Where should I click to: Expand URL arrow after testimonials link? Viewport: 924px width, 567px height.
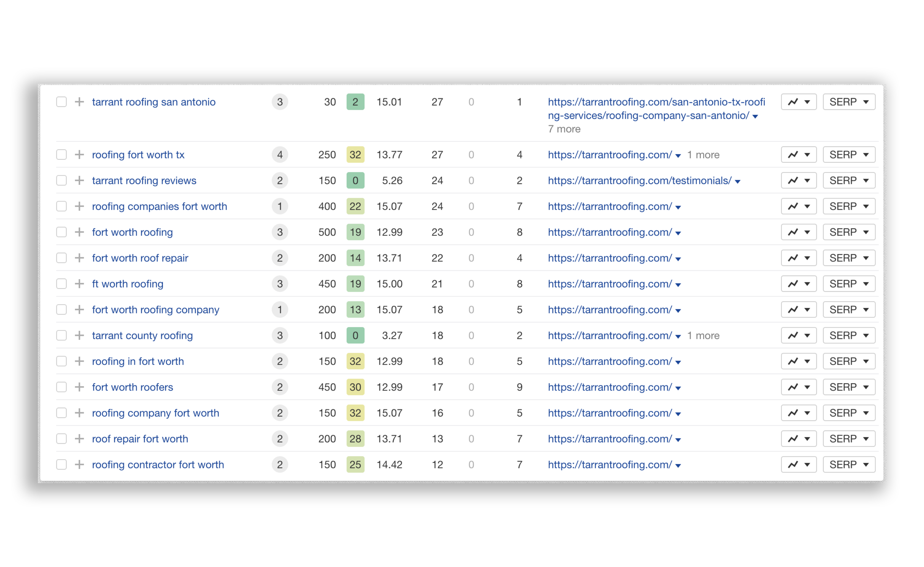point(737,182)
